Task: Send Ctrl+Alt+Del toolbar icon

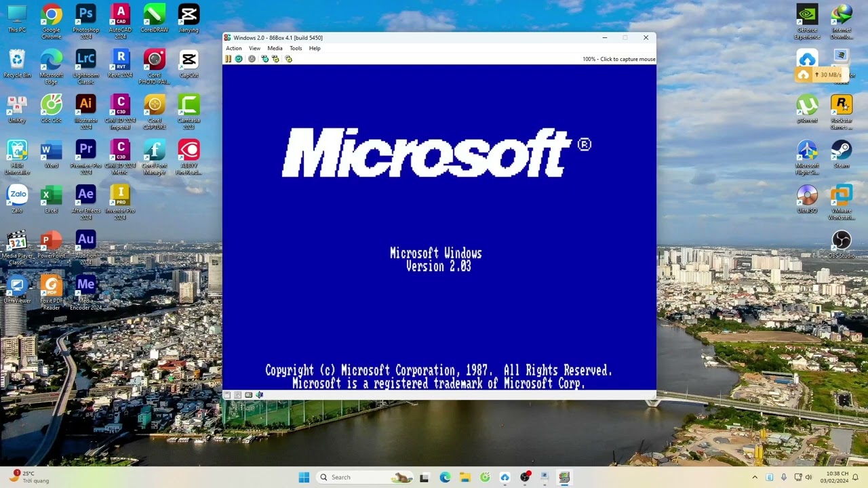Action: (x=264, y=59)
